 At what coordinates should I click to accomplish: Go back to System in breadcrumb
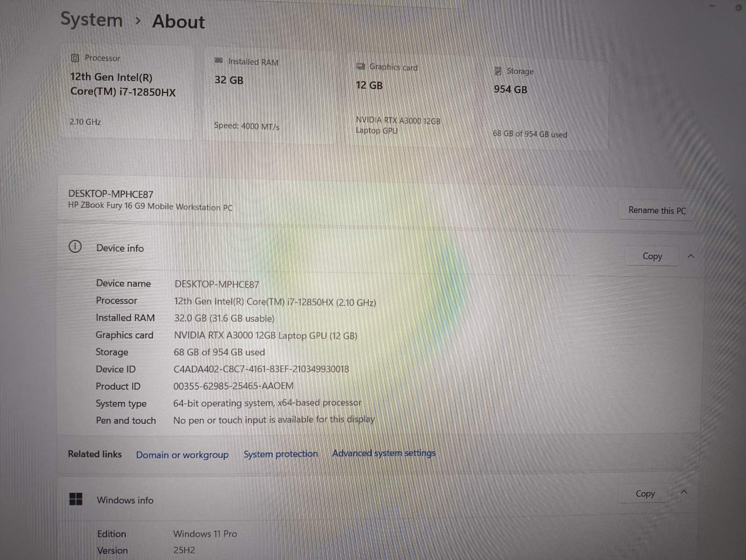(91, 20)
